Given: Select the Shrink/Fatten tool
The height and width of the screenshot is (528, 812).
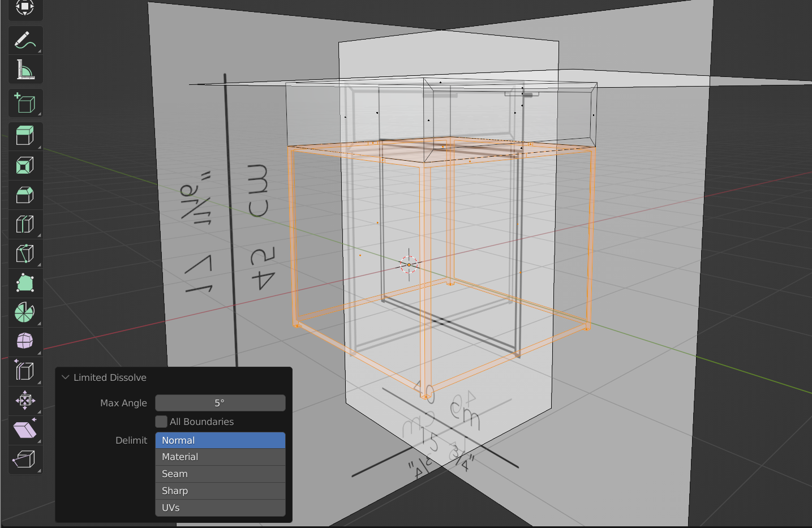Looking at the screenshot, I should pos(25,401).
